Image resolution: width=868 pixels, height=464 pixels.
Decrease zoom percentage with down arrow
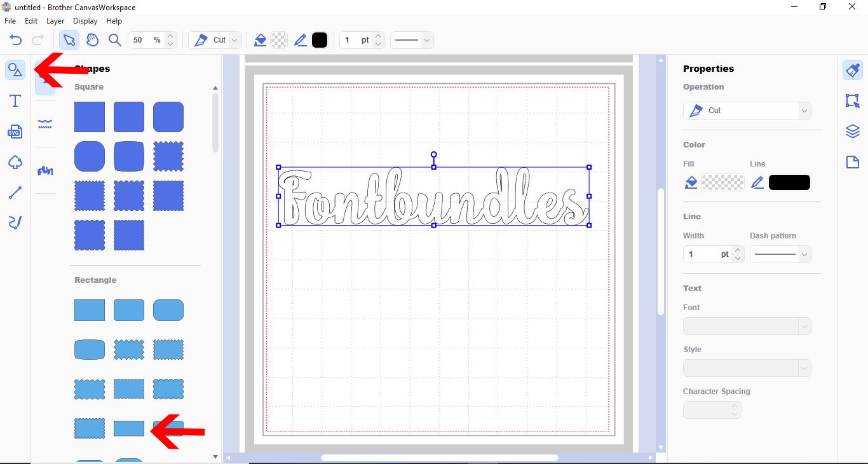[170, 44]
